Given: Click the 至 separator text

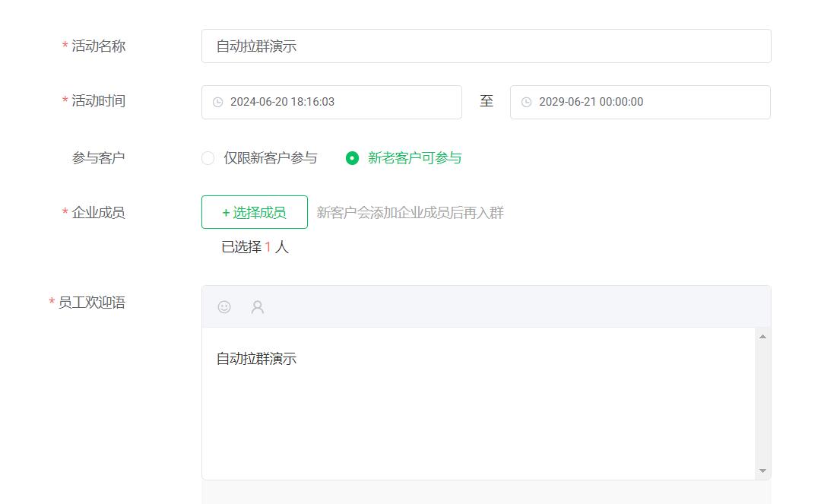Looking at the screenshot, I should click(486, 100).
